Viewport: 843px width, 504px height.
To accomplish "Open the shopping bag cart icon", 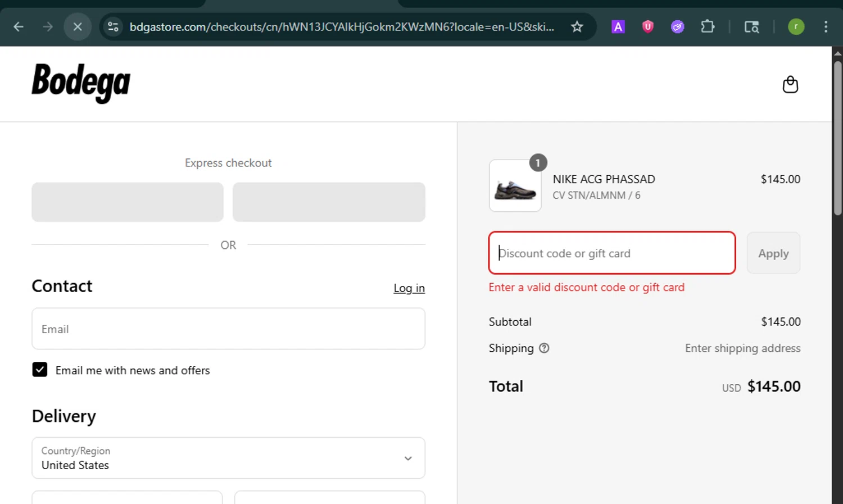I will click(790, 84).
